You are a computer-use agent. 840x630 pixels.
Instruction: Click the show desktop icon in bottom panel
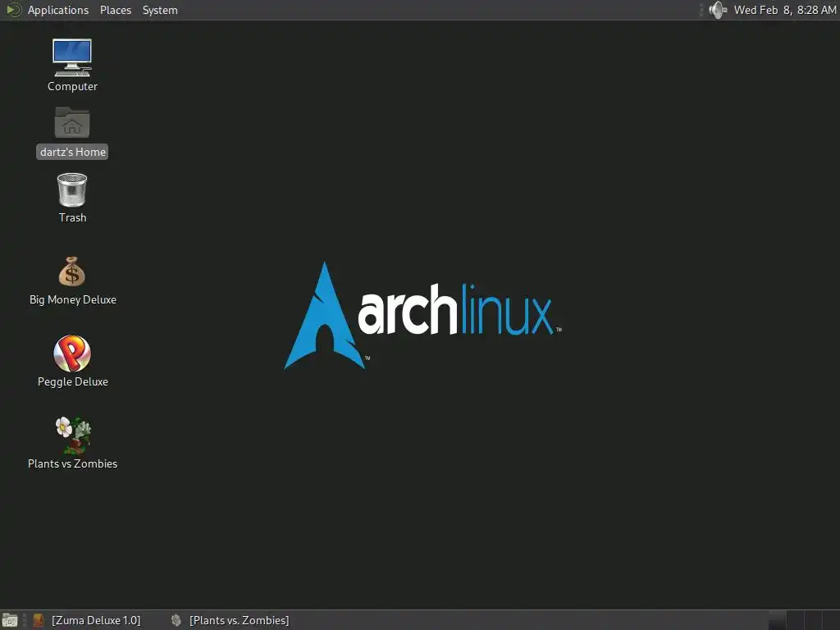10,620
